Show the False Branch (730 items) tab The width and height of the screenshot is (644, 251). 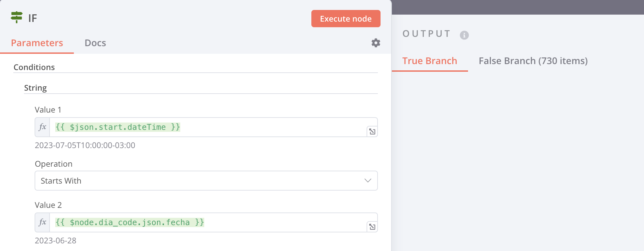click(533, 61)
